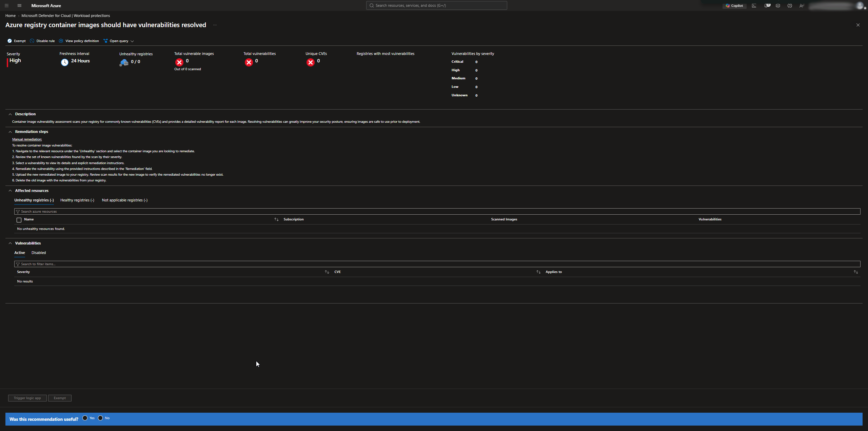Screen dimensions: 868x431
Task: Click the Medium severity count row
Action: pos(465,78)
